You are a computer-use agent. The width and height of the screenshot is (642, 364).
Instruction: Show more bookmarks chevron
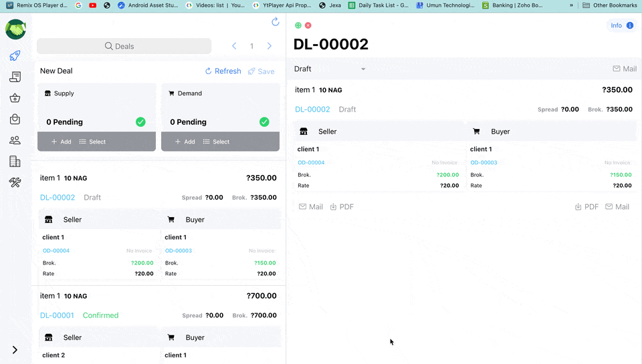(571, 5)
